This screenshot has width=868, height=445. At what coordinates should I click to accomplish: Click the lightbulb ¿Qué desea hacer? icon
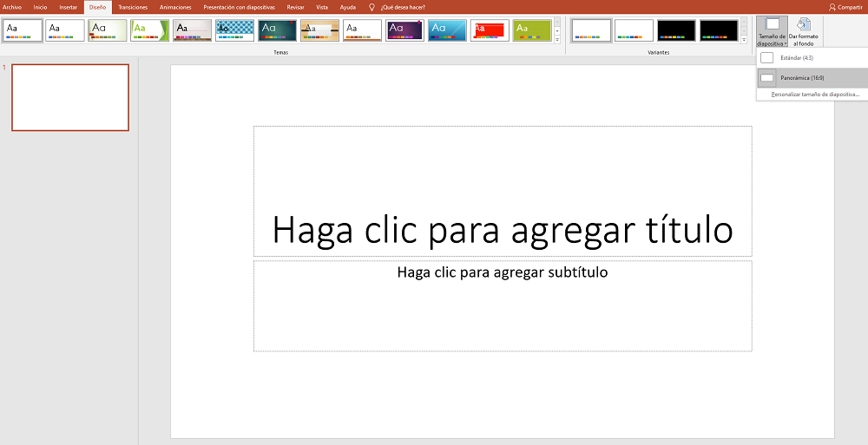[372, 7]
